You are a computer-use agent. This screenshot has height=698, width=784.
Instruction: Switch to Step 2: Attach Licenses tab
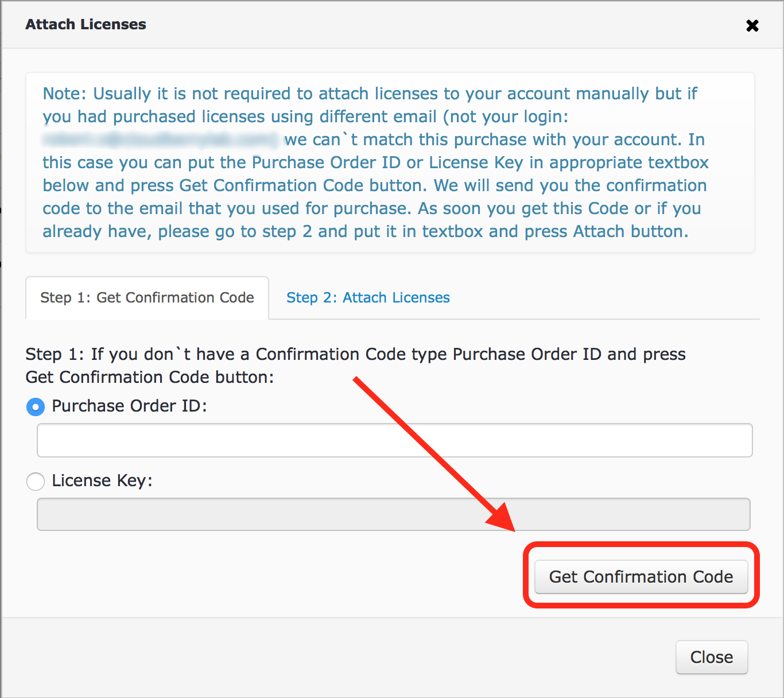[x=368, y=297]
